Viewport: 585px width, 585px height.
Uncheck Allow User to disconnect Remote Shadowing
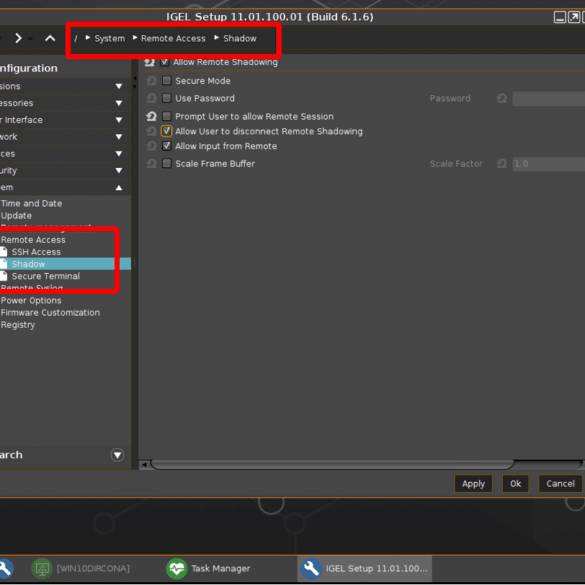(x=167, y=131)
